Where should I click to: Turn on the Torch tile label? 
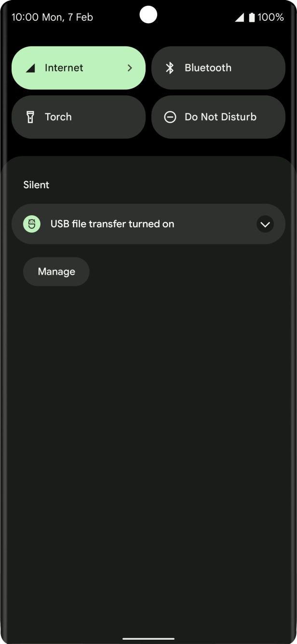[58, 117]
